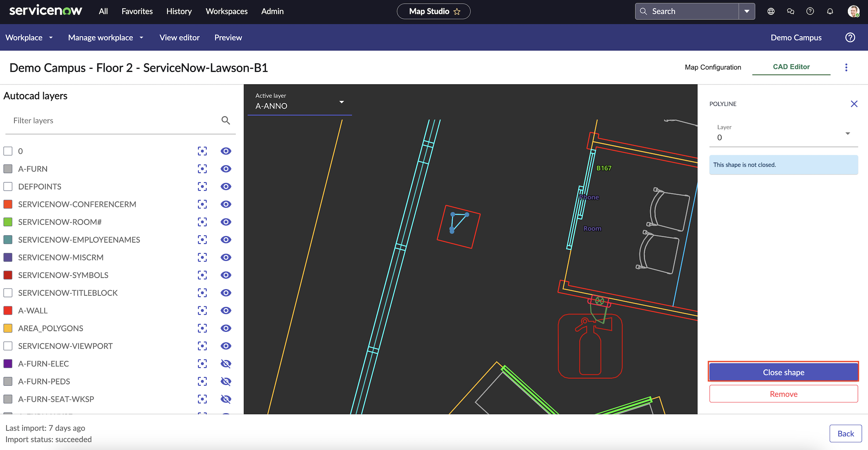Hide the DEFPOINTS layer
The image size is (868, 450).
[226, 187]
